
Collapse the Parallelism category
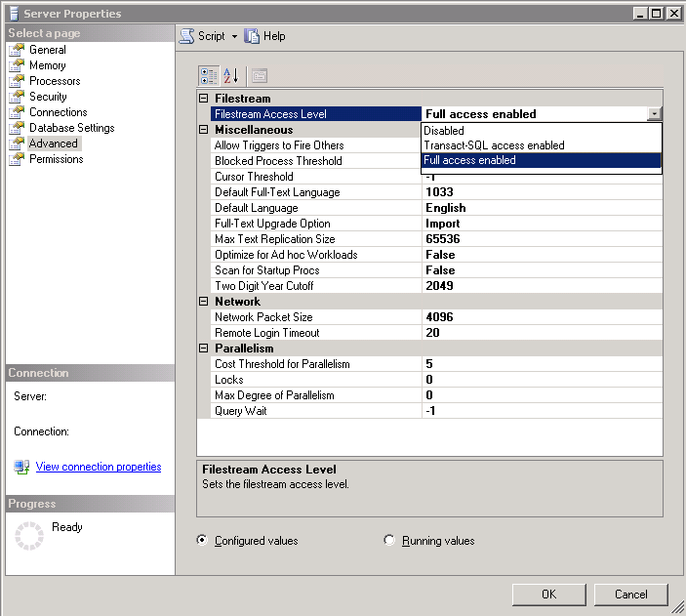point(203,349)
